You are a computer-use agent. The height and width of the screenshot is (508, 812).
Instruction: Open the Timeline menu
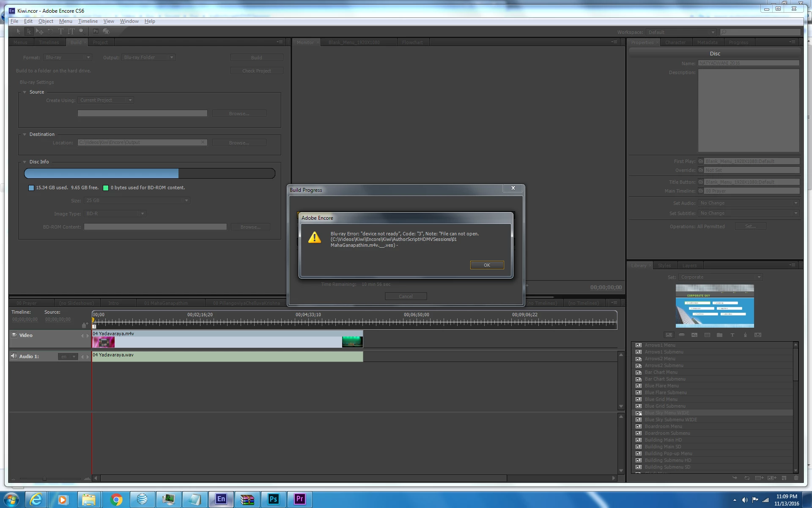(88, 21)
